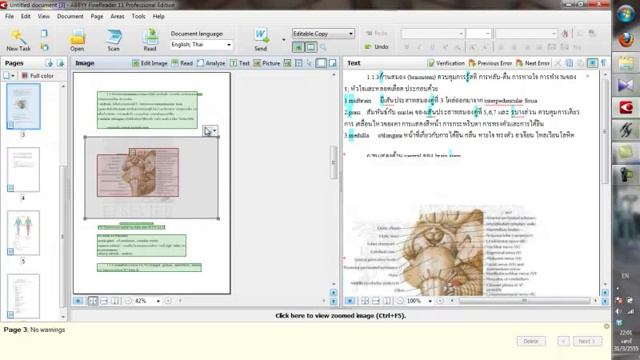Viewport: 640px width, 360px height.
Task: Click the Undo arrow icon
Action: 368,47
